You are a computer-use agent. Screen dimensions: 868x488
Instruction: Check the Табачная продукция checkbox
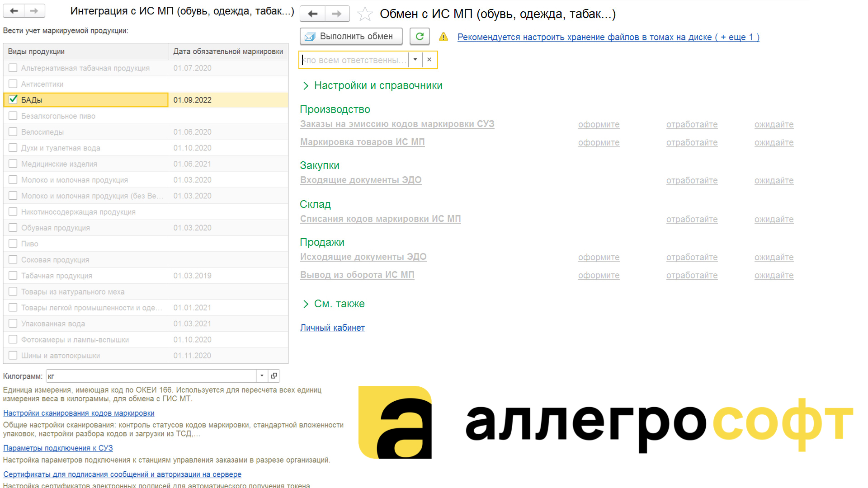tap(13, 275)
